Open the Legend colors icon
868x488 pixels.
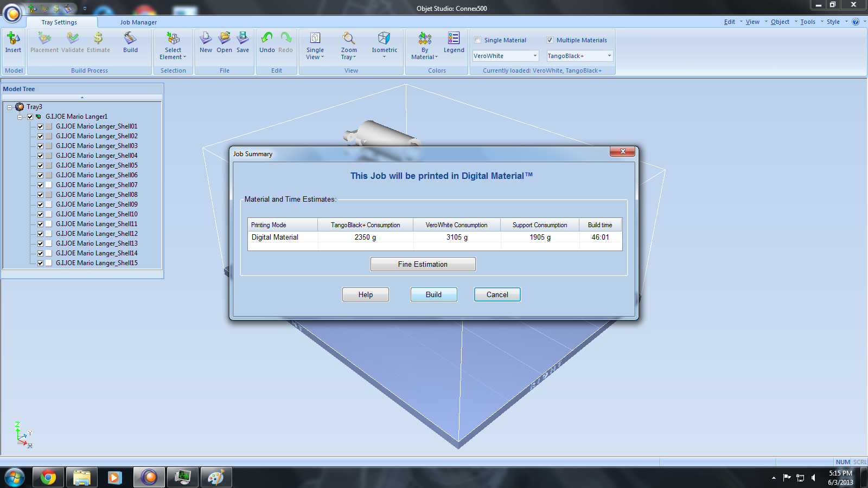pyautogui.click(x=454, y=38)
